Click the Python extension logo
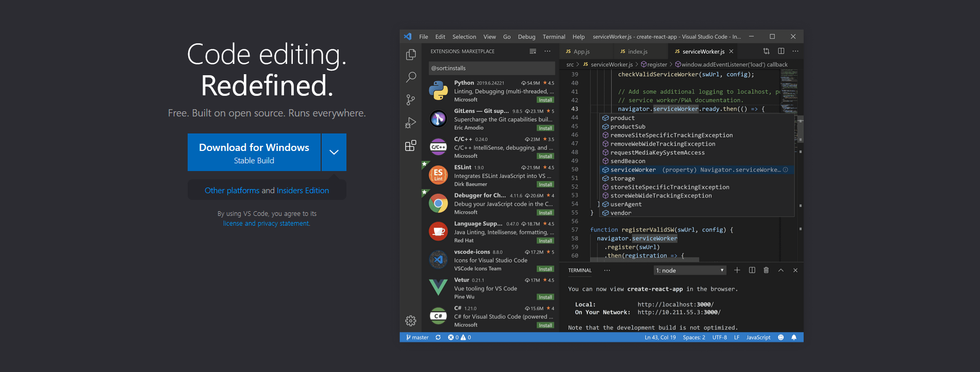The image size is (980, 372). 438,91
